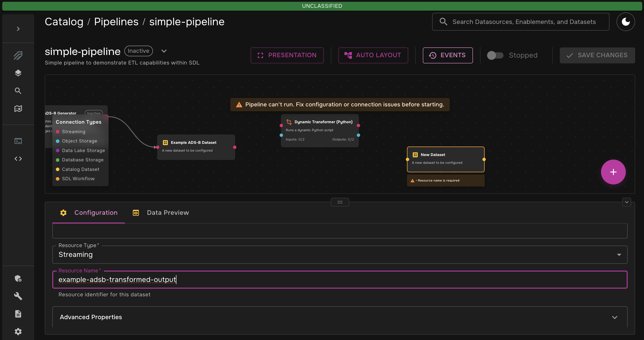Expand the dropdown chevron beside pipeline title
Image resolution: width=644 pixels, height=340 pixels.
164,51
